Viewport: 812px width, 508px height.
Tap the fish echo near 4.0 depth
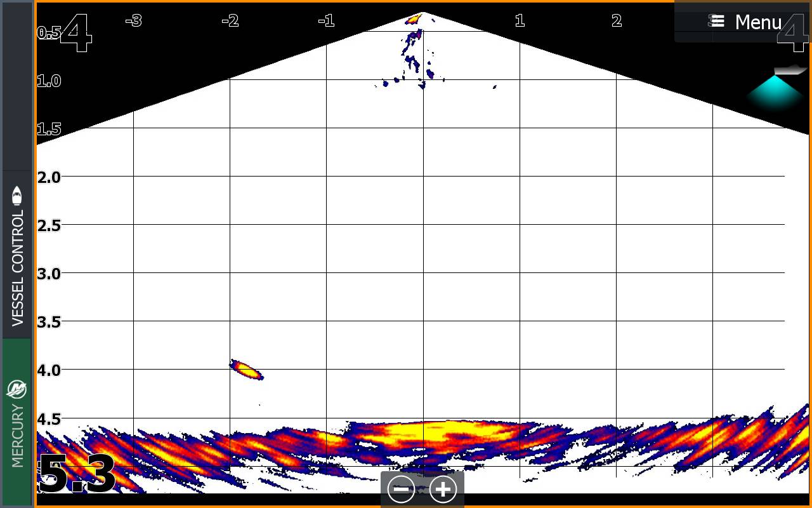[246, 370]
